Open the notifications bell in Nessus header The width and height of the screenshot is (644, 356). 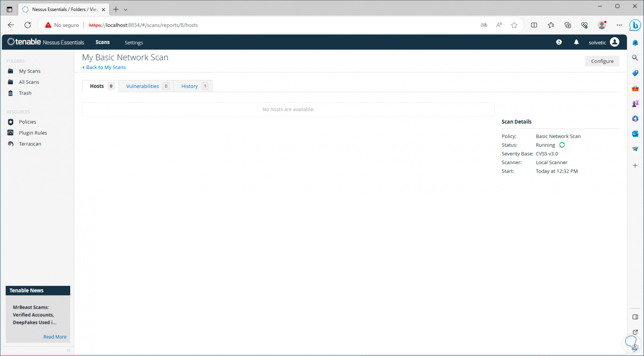coord(576,42)
